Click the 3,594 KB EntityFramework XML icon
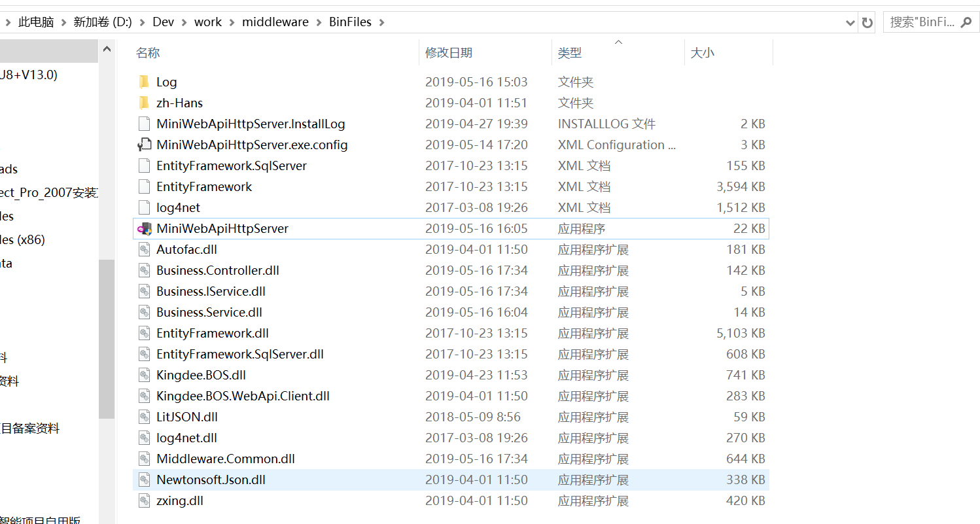The width and height of the screenshot is (980, 524). click(x=145, y=186)
